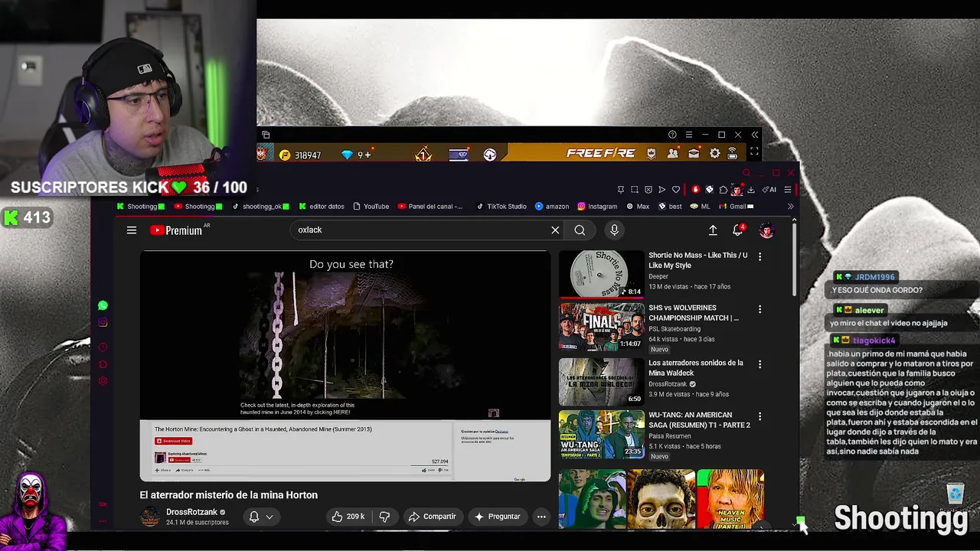Open options for Shortie No Mass video

click(759, 257)
